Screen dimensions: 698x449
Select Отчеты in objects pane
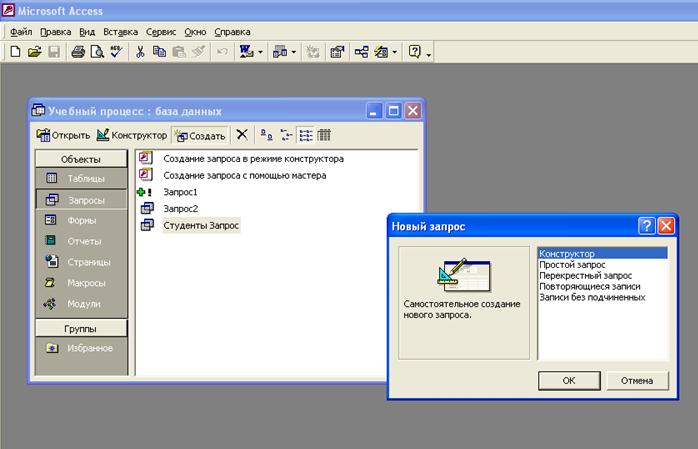pyautogui.click(x=81, y=241)
